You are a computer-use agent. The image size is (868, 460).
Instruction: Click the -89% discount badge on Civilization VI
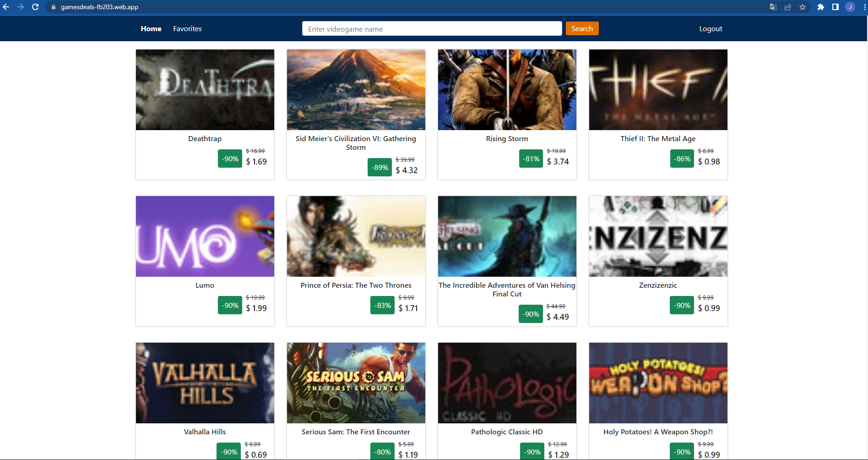[x=380, y=167]
